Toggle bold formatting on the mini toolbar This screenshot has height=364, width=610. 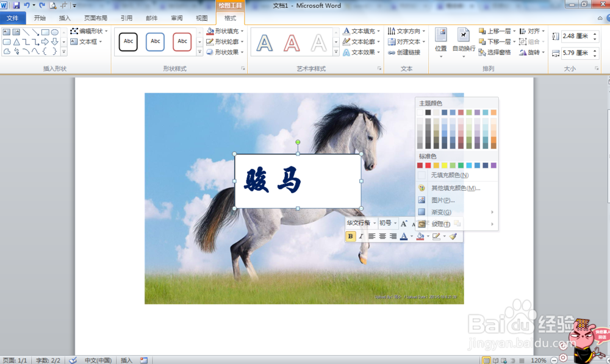click(x=351, y=237)
